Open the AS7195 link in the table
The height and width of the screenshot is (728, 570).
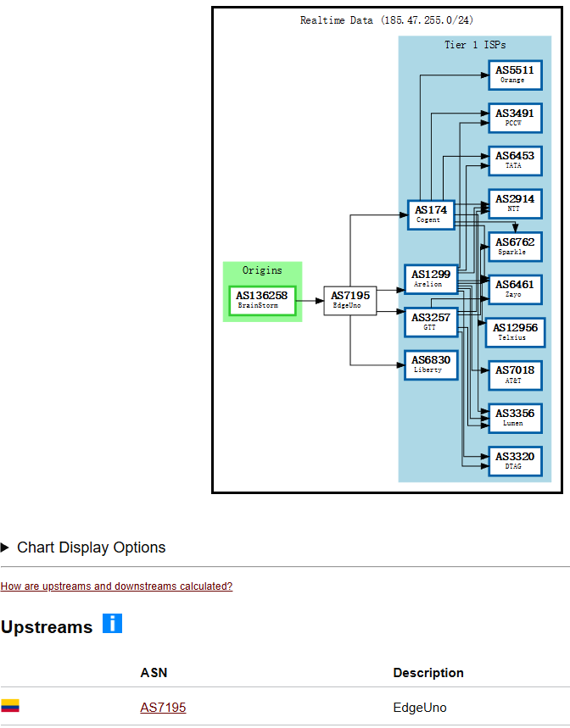coord(163,708)
